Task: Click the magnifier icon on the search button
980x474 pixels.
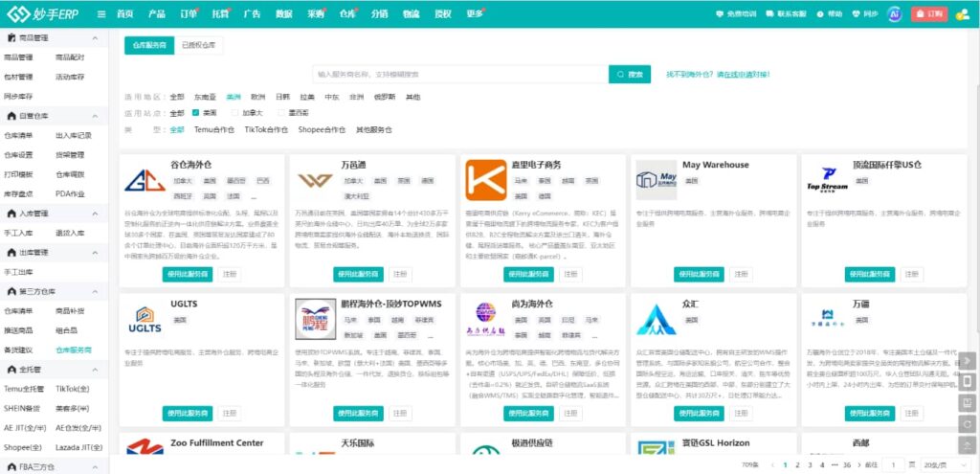Action: [620, 75]
